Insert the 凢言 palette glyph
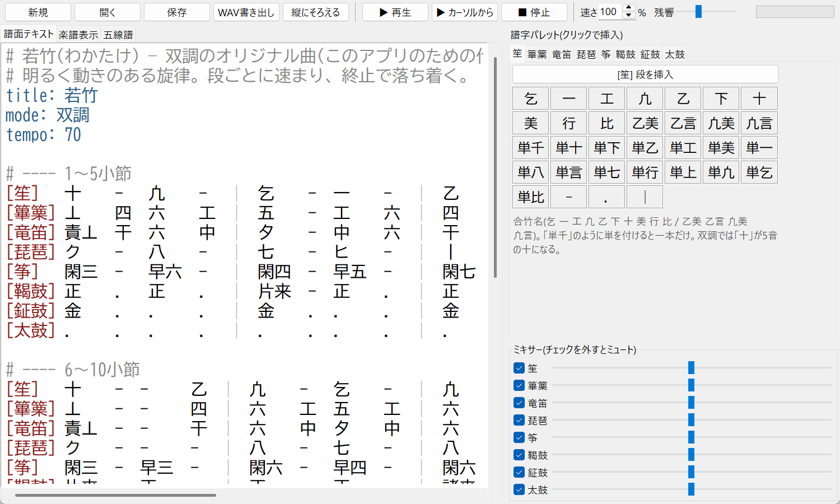Viewport: 840px width, 504px height. click(759, 123)
